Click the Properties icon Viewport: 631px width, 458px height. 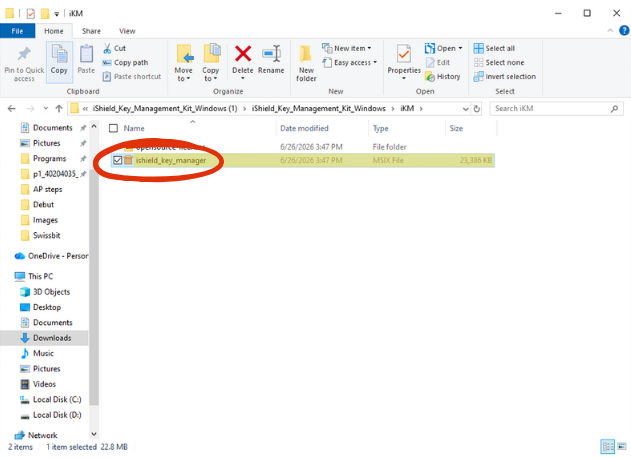[404, 54]
